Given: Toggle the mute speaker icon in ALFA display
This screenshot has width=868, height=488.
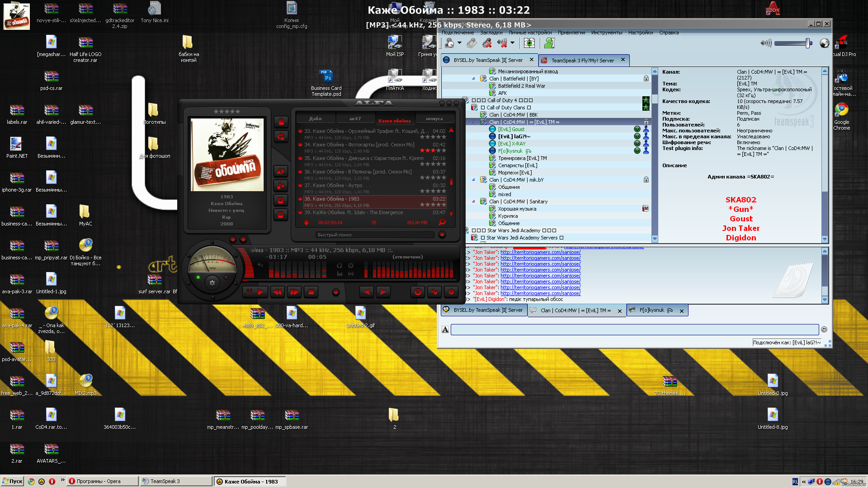Looking at the screenshot, I should [260, 265].
